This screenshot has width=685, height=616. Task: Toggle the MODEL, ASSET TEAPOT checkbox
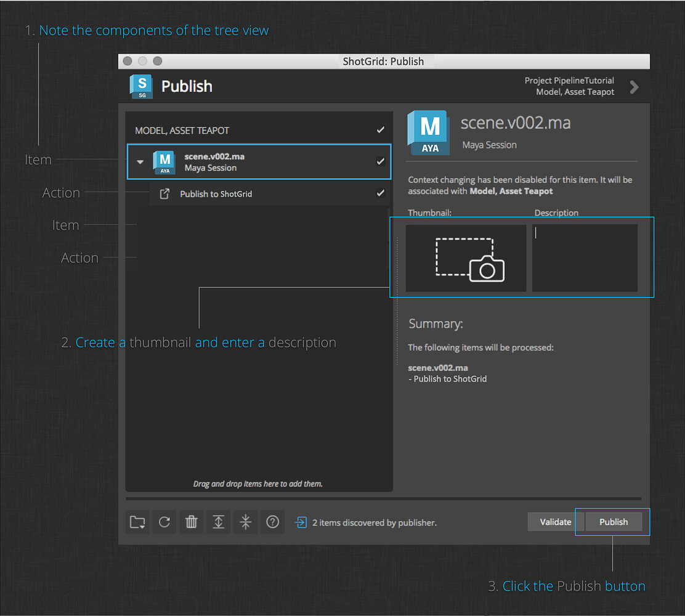point(380,131)
